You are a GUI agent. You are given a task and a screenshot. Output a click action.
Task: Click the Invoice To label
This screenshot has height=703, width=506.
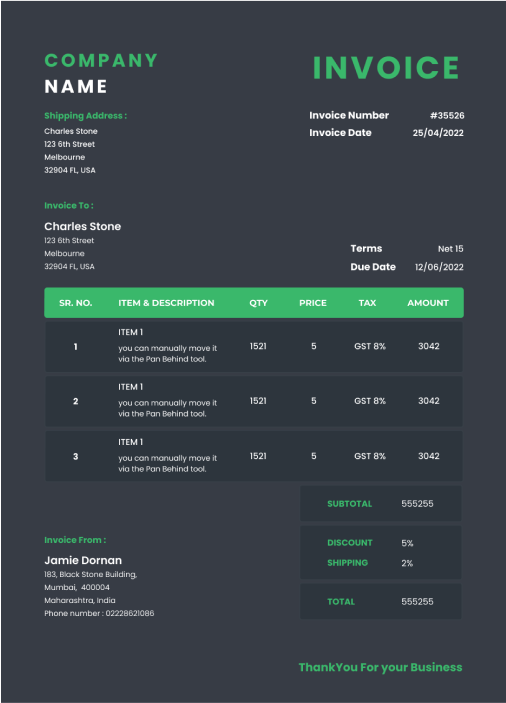click(69, 205)
